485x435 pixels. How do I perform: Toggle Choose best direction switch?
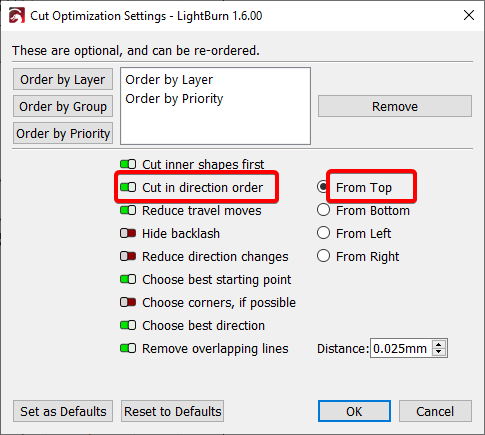click(128, 325)
